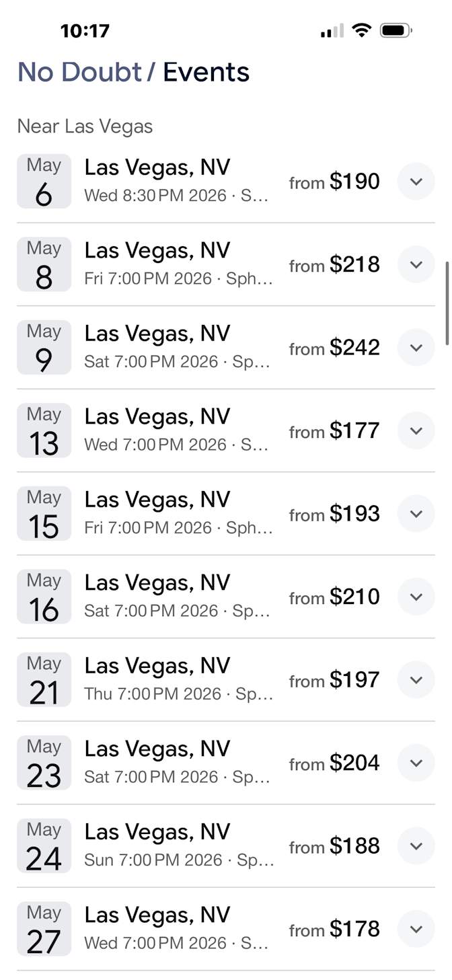Expand the May 15 $193 listing
The height and width of the screenshot is (980, 452).
click(416, 514)
